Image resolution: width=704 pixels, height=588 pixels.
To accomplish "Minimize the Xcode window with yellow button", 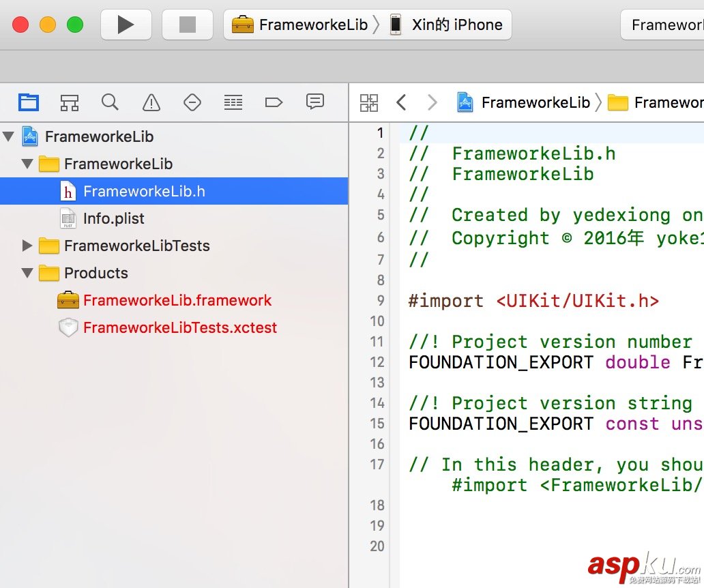I will tap(48, 25).
